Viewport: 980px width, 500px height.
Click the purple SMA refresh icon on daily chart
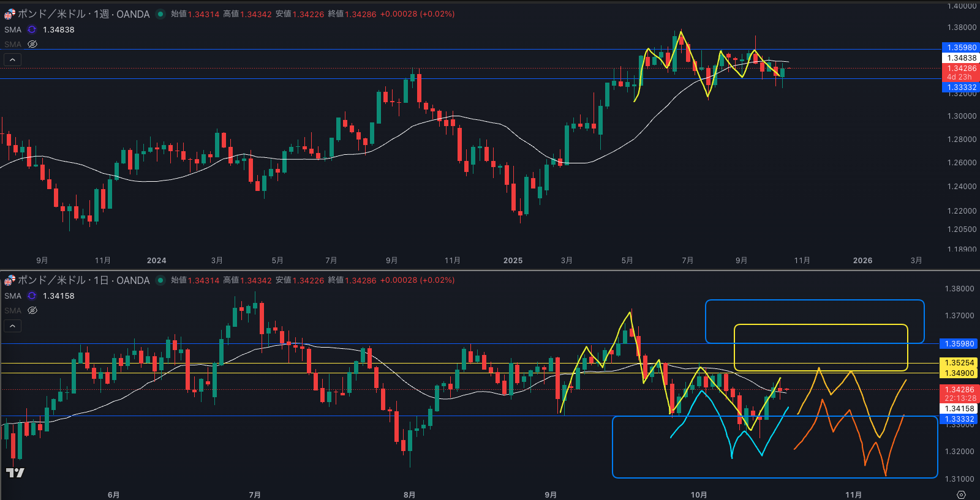[x=32, y=296]
